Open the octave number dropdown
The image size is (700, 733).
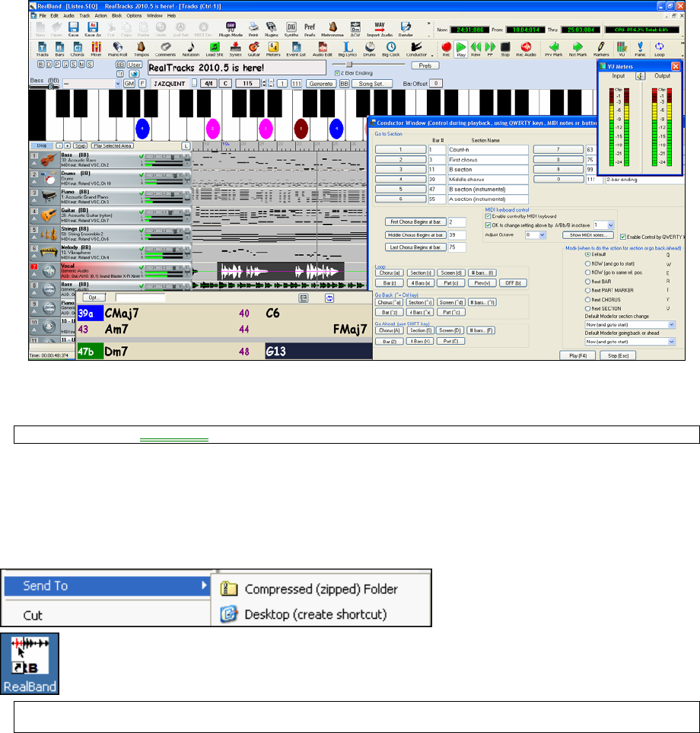point(610,225)
